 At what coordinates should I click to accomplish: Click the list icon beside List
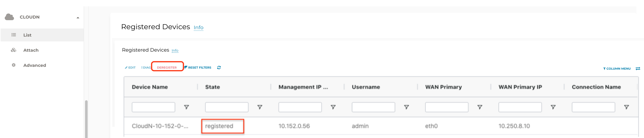[x=14, y=35]
